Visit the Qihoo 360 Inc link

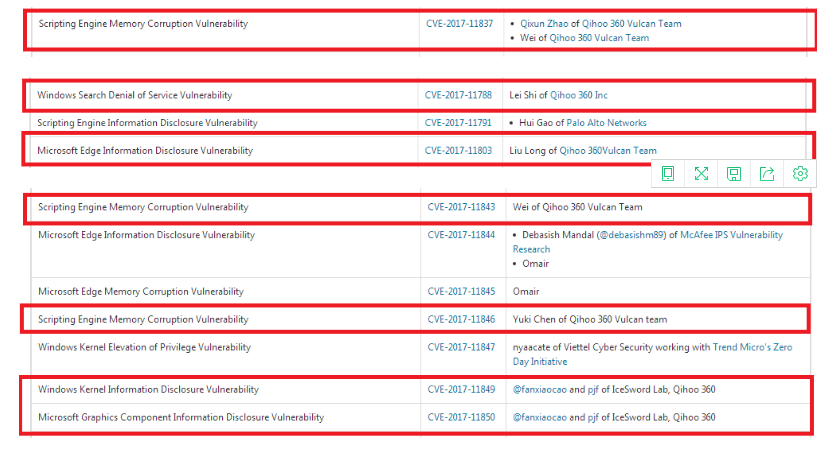click(579, 95)
